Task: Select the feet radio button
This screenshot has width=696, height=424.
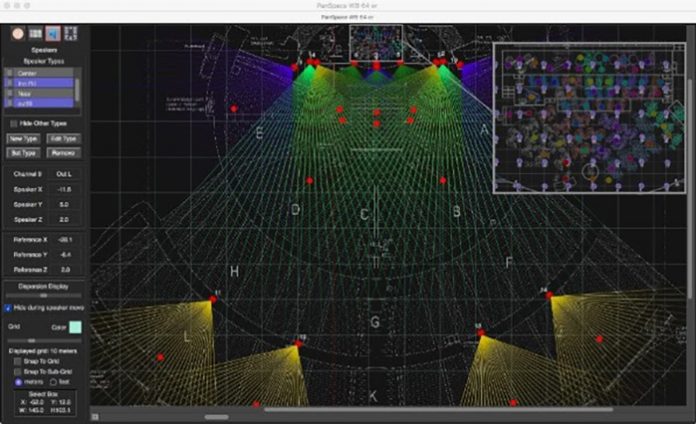Action: point(53,382)
